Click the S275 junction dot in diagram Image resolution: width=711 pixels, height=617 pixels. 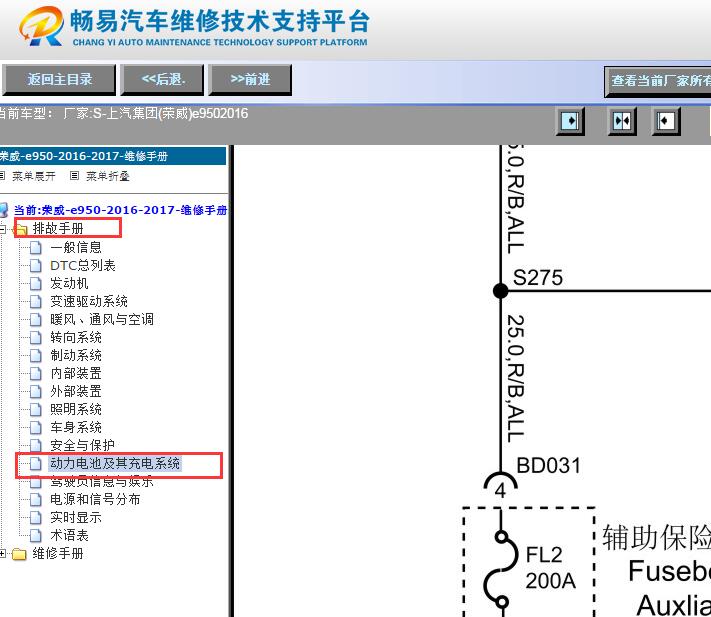pos(501,291)
